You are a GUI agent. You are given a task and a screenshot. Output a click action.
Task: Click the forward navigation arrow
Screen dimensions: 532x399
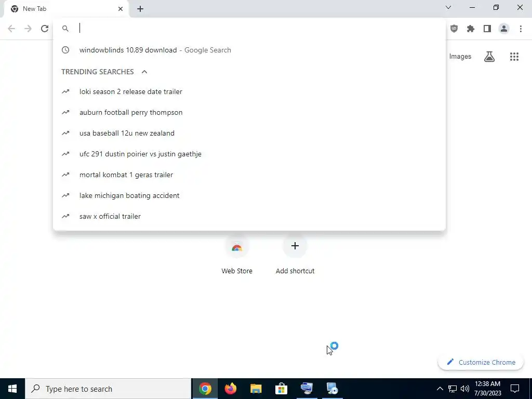click(28, 29)
